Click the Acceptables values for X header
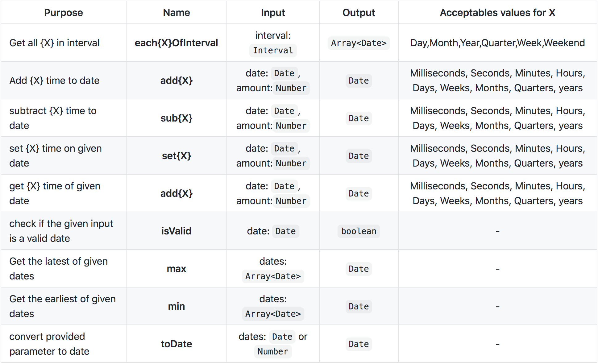 [x=497, y=13]
